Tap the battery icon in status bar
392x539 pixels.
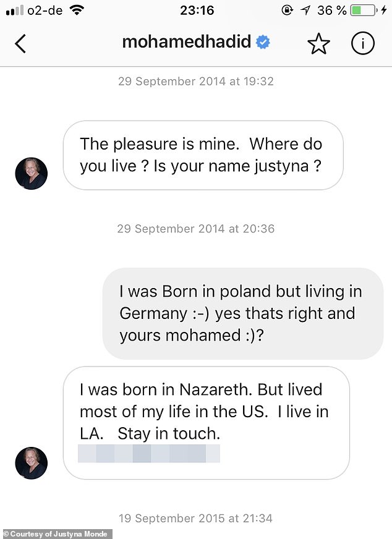click(x=363, y=11)
